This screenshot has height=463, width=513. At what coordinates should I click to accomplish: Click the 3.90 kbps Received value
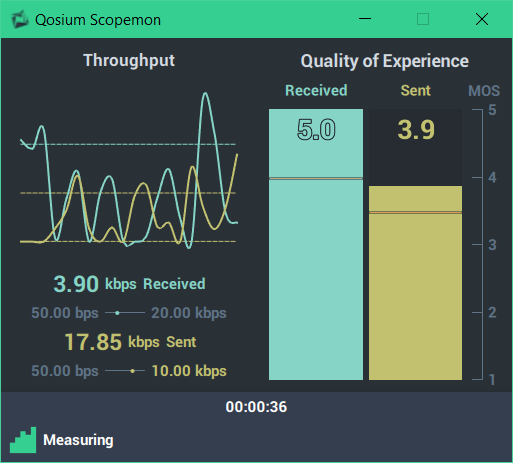129,284
